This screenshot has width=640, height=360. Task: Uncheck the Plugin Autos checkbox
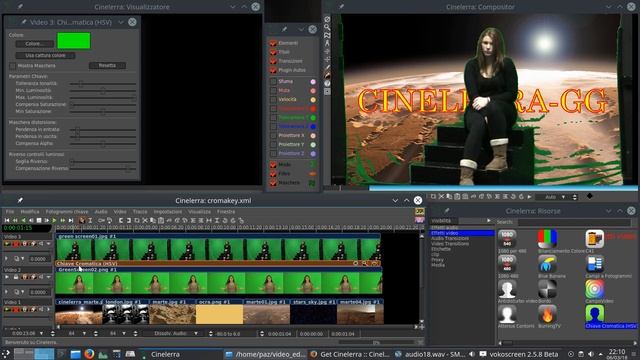coord(273,70)
